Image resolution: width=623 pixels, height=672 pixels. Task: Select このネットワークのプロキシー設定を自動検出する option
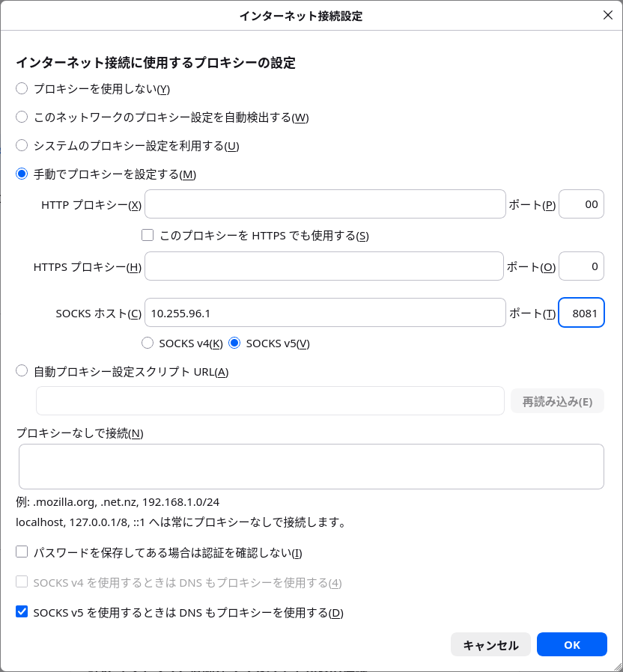pyautogui.click(x=22, y=117)
